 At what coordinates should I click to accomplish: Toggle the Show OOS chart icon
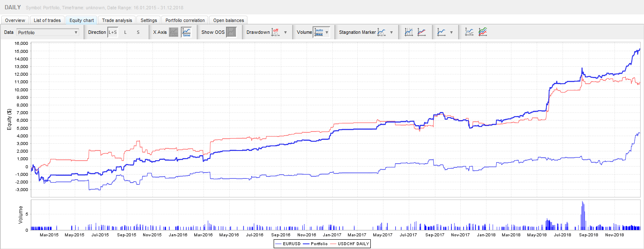[231, 32]
